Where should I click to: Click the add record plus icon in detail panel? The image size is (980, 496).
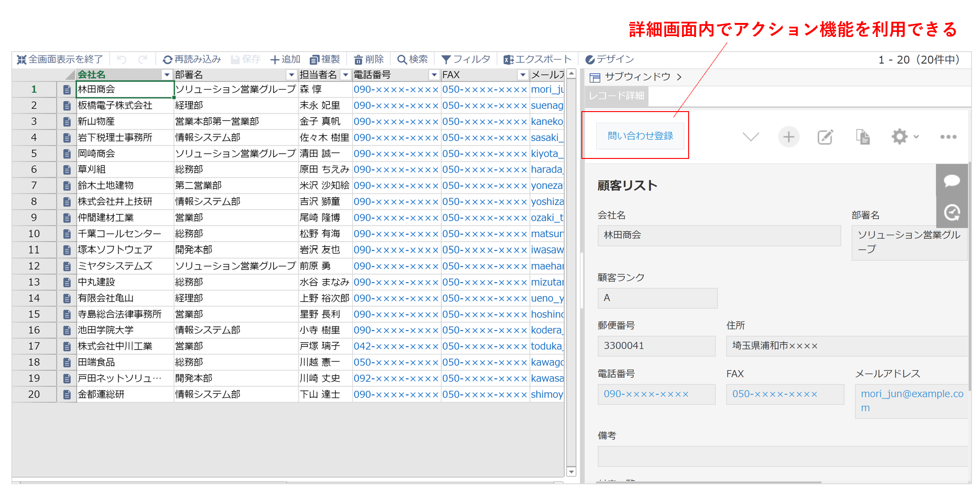[x=788, y=137]
